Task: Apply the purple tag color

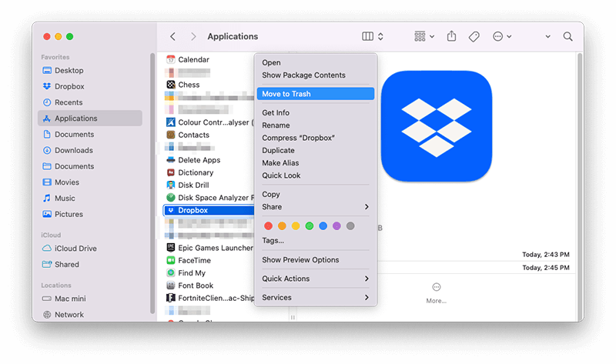Action: pos(336,225)
